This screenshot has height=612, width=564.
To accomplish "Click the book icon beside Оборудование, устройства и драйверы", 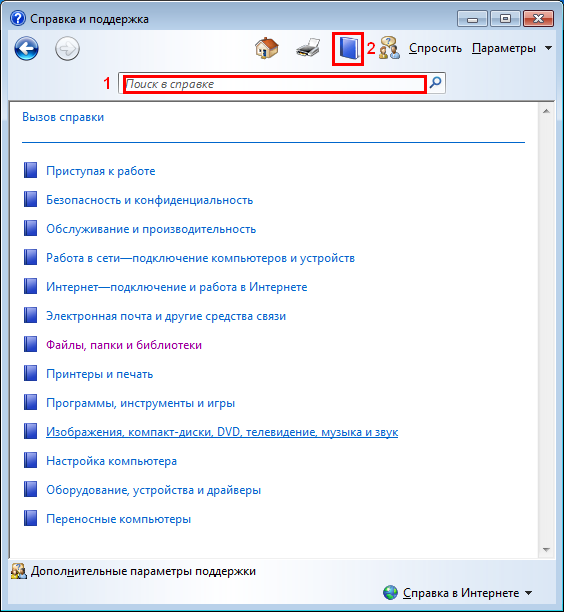I will click(30, 489).
